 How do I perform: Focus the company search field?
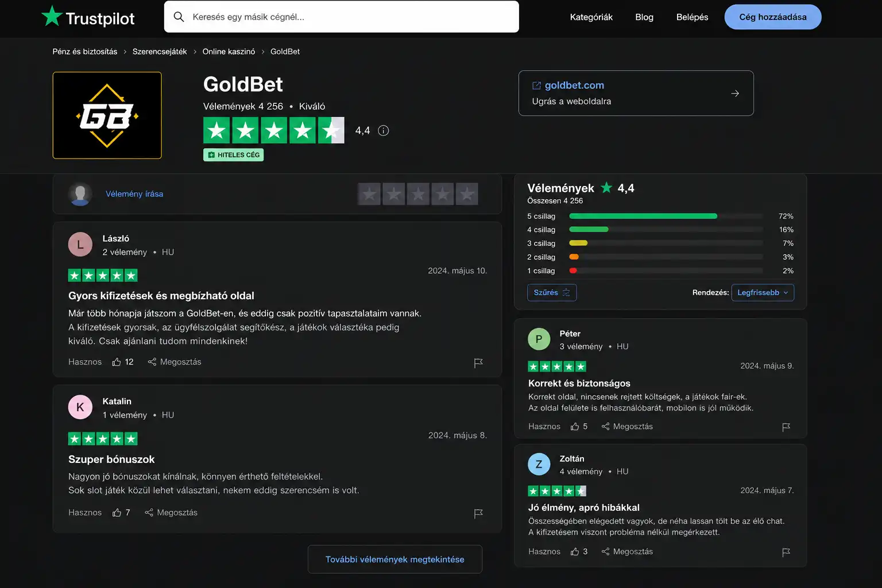point(342,17)
